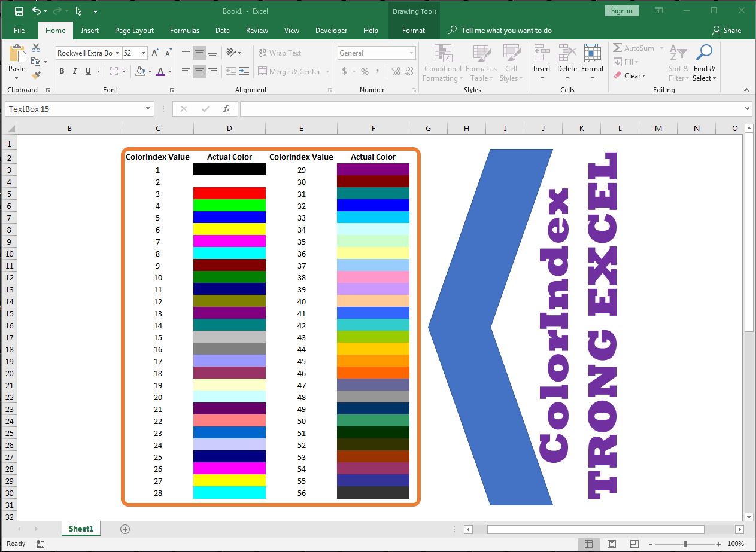Viewport: 756px width, 552px height.
Task: Click the Orientation text angle icon
Action: 231,53
